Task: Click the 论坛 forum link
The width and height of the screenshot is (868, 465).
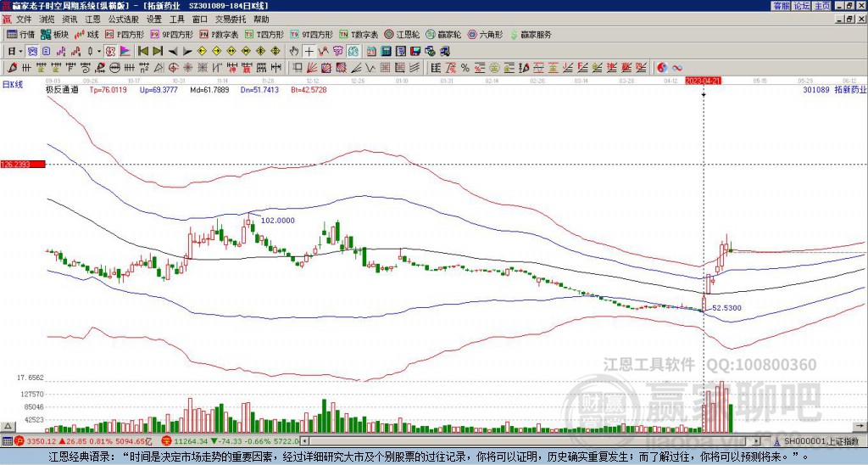Action: 802,6
